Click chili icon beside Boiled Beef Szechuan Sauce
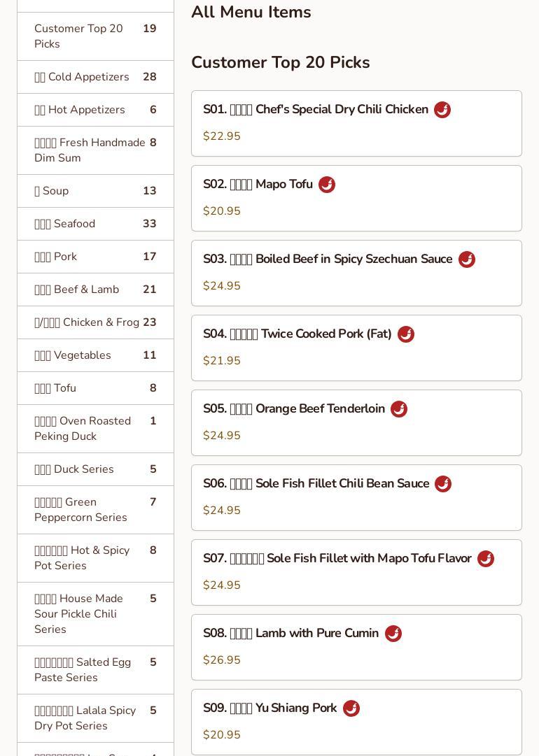The width and height of the screenshot is (539, 756). pos(467,259)
